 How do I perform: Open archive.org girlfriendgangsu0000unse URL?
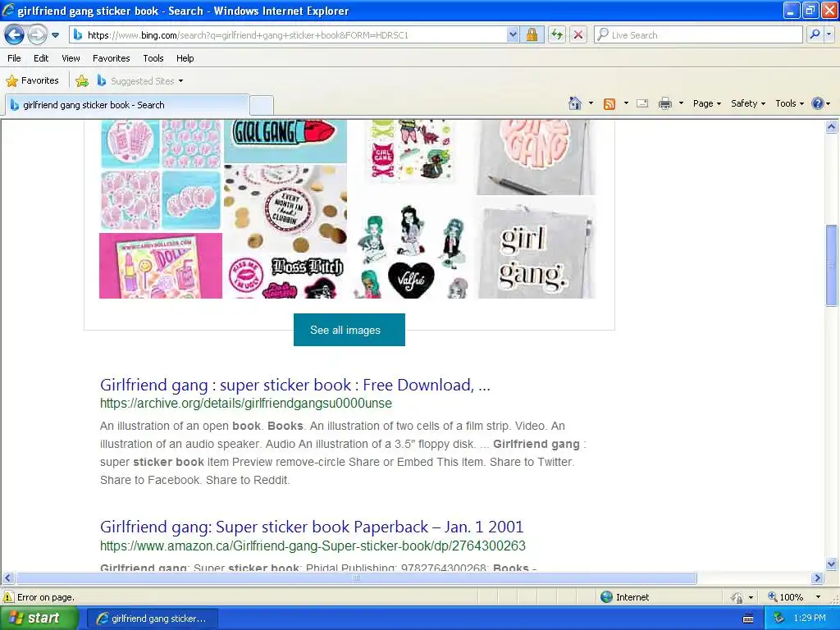click(246, 404)
